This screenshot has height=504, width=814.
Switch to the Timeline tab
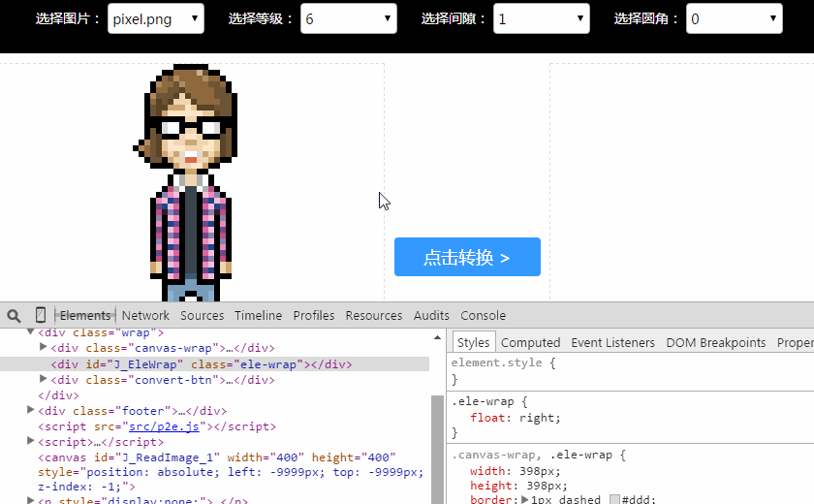click(x=258, y=316)
